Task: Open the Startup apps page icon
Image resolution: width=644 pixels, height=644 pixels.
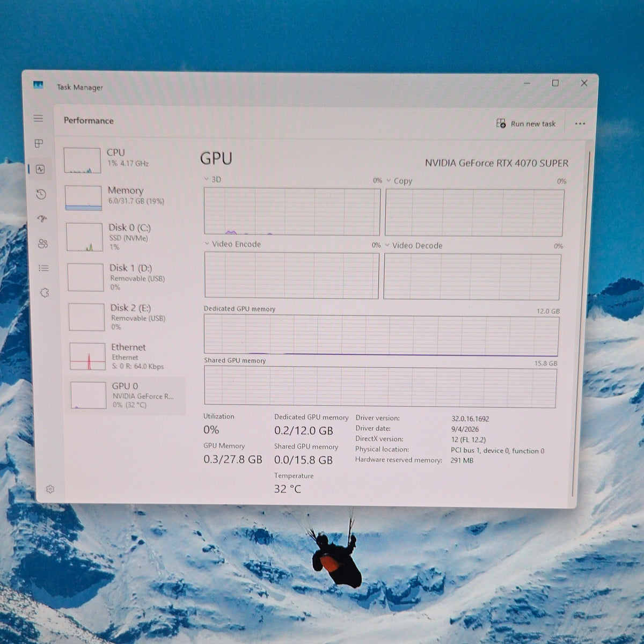Action: (x=42, y=219)
